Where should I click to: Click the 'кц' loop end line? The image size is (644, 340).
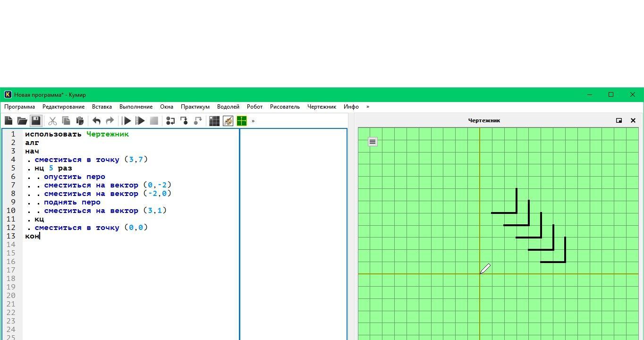tap(39, 219)
